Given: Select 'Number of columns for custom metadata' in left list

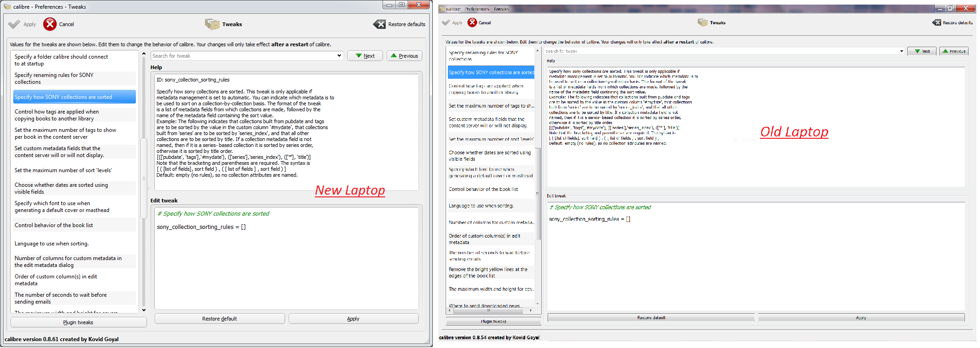Looking at the screenshot, I should click(75, 261).
